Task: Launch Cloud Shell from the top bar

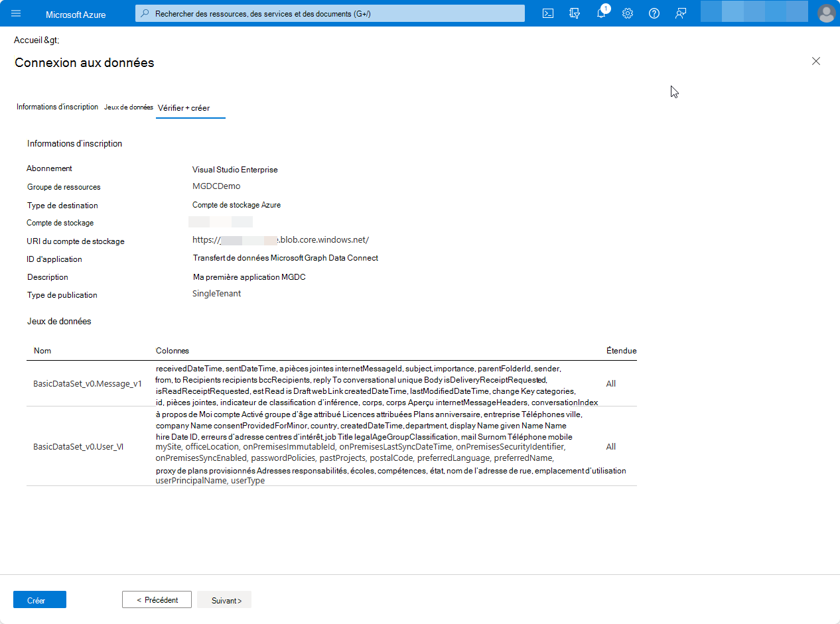Action: [548, 13]
